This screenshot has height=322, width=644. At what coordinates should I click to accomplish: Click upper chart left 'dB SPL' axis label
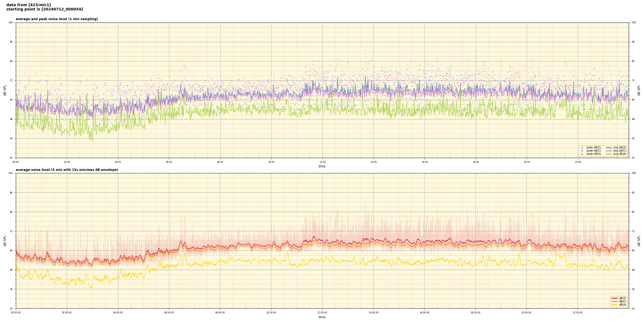point(5,90)
